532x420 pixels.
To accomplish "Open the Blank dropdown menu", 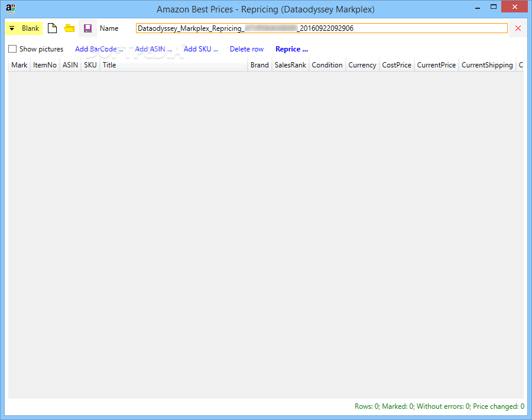I will (24, 28).
